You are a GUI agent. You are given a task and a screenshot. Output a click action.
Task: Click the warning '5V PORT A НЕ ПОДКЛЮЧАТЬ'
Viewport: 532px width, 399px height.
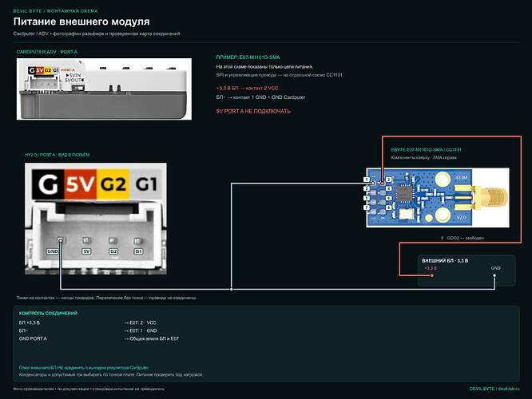pyautogui.click(x=253, y=111)
